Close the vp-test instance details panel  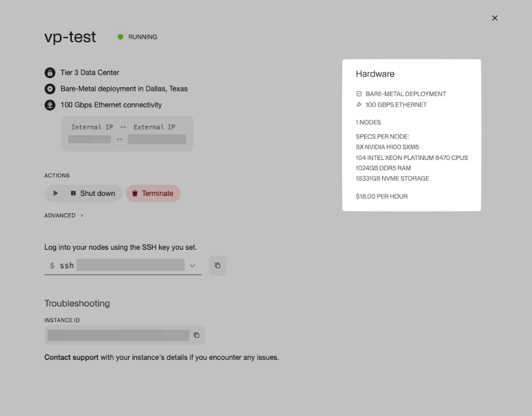click(x=494, y=18)
